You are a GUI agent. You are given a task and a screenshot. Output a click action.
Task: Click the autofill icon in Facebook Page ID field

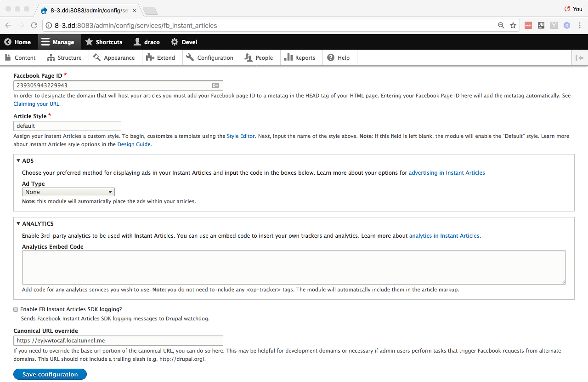(215, 86)
